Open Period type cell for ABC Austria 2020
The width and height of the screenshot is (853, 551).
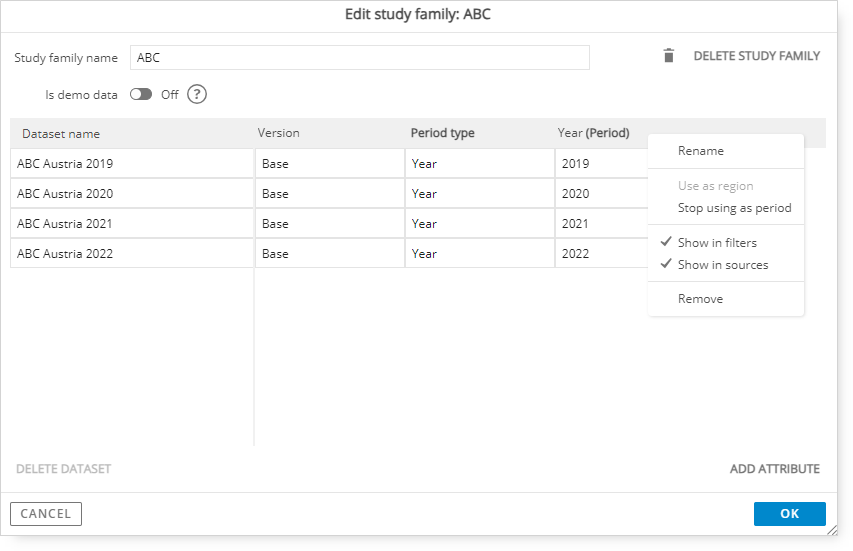point(480,194)
